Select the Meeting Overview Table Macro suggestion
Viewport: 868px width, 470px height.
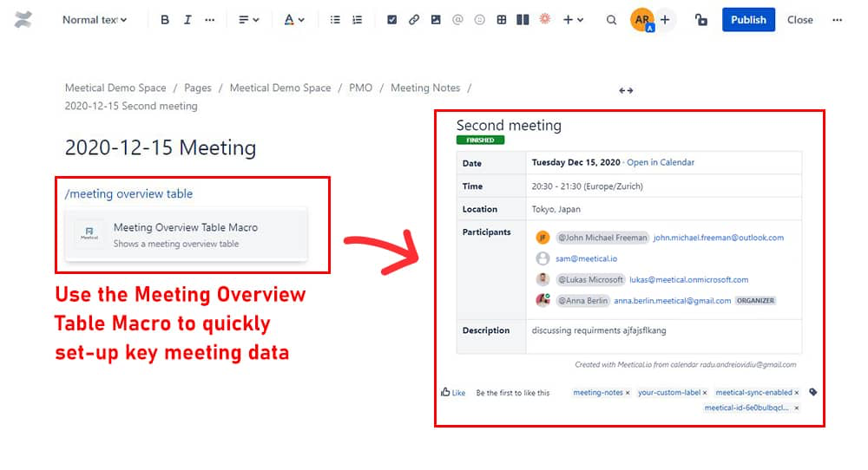point(186,234)
